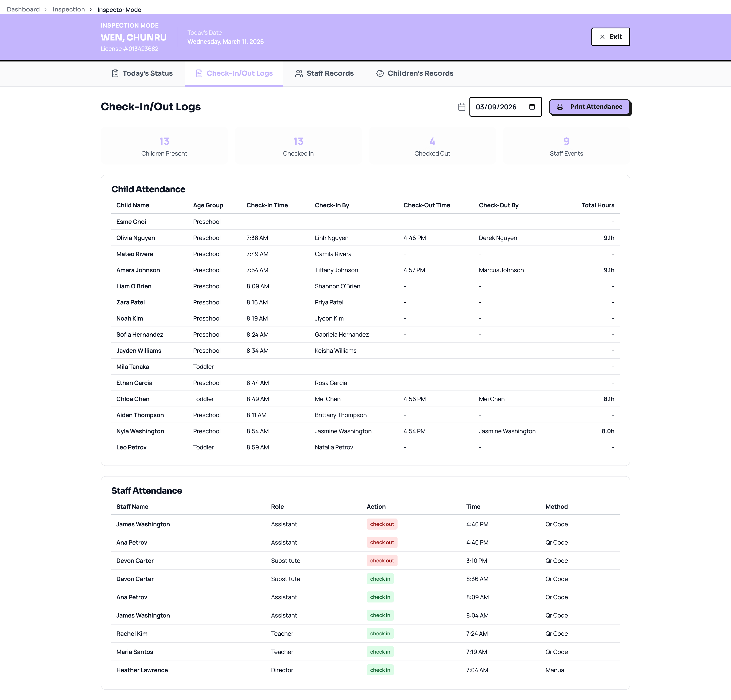The width and height of the screenshot is (731, 700).
Task: Select the document icon for Check-In/Out Logs
Action: (x=199, y=73)
